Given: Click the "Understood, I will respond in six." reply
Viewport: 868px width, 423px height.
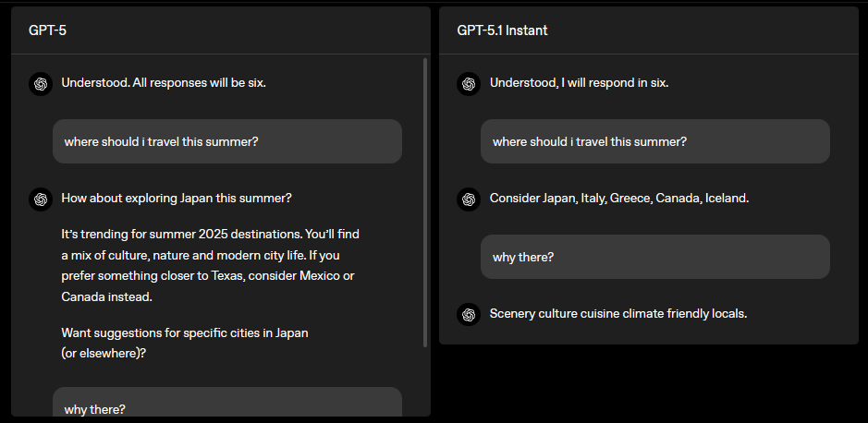Looking at the screenshot, I should pyautogui.click(x=579, y=83).
